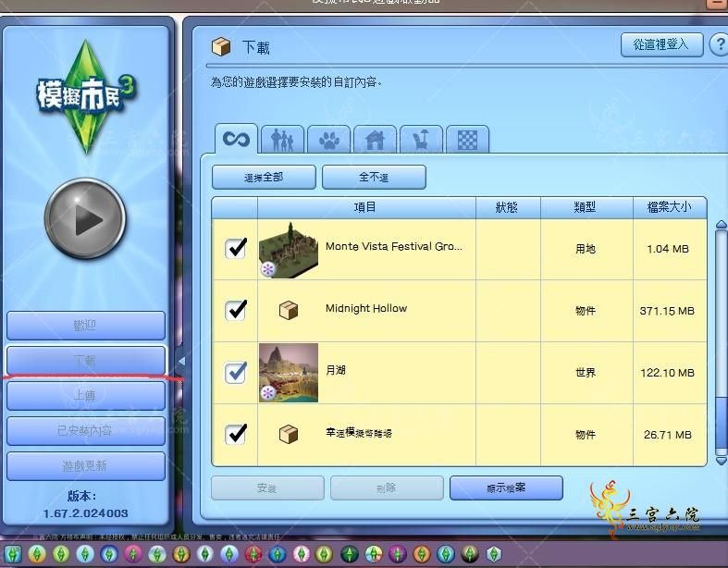
Task: Click the black-background expansion pack icon
Action: tap(470, 554)
